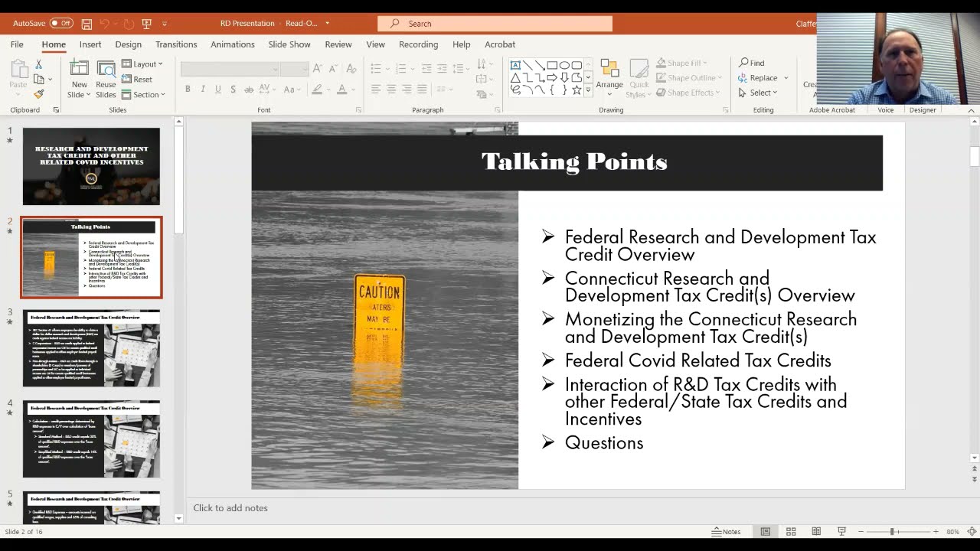This screenshot has height=551, width=980.
Task: Open the Select dropdown
Action: click(x=758, y=93)
